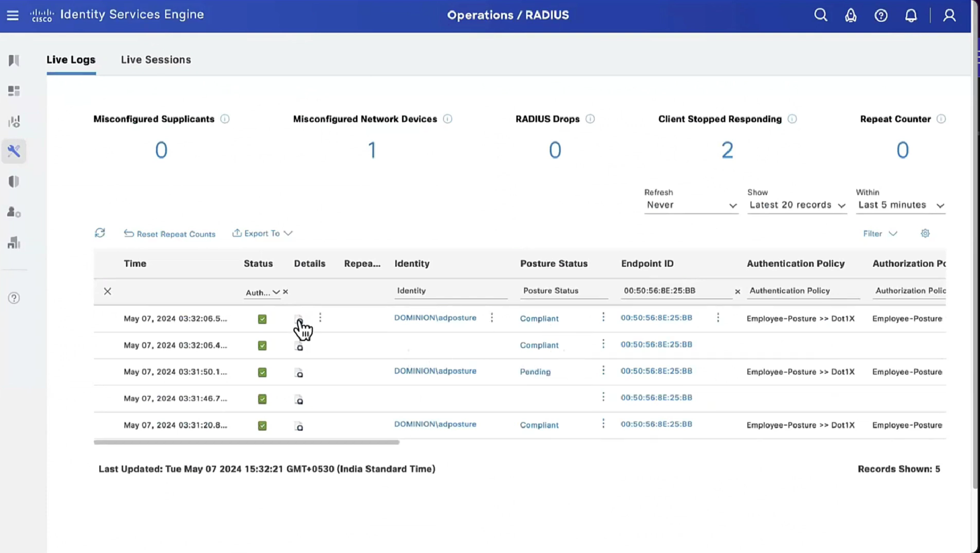
Task: Click Reset Repeat Counts button
Action: pyautogui.click(x=170, y=233)
